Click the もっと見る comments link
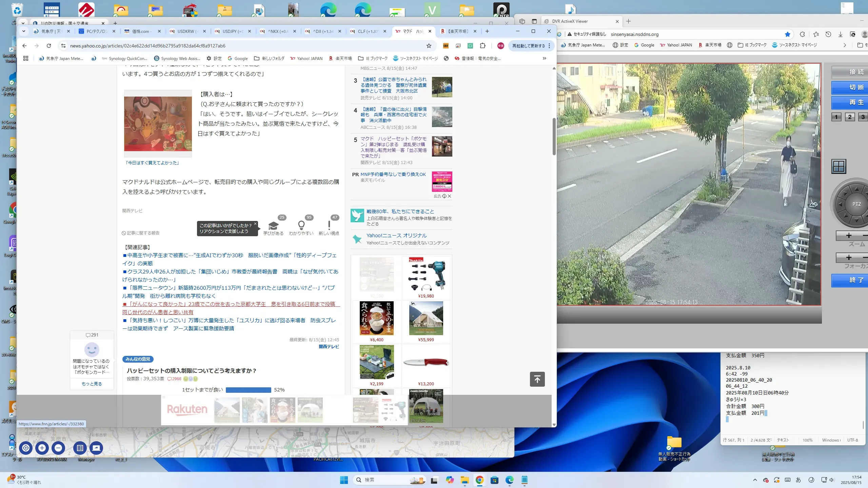 pyautogui.click(x=92, y=384)
